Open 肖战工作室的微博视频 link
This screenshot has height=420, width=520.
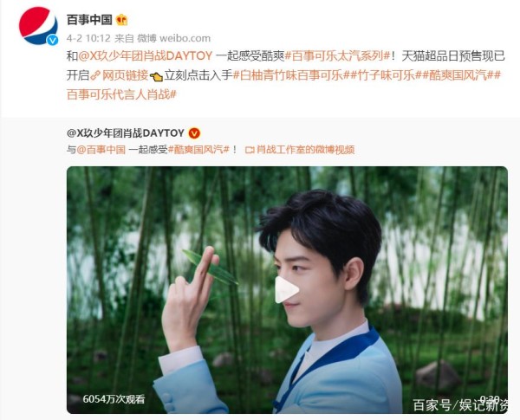[x=305, y=150]
